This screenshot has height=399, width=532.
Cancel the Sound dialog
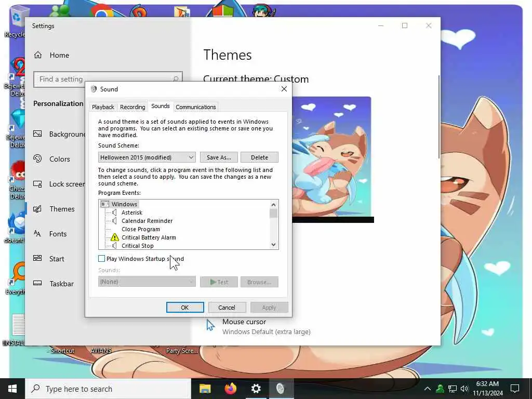(x=227, y=308)
